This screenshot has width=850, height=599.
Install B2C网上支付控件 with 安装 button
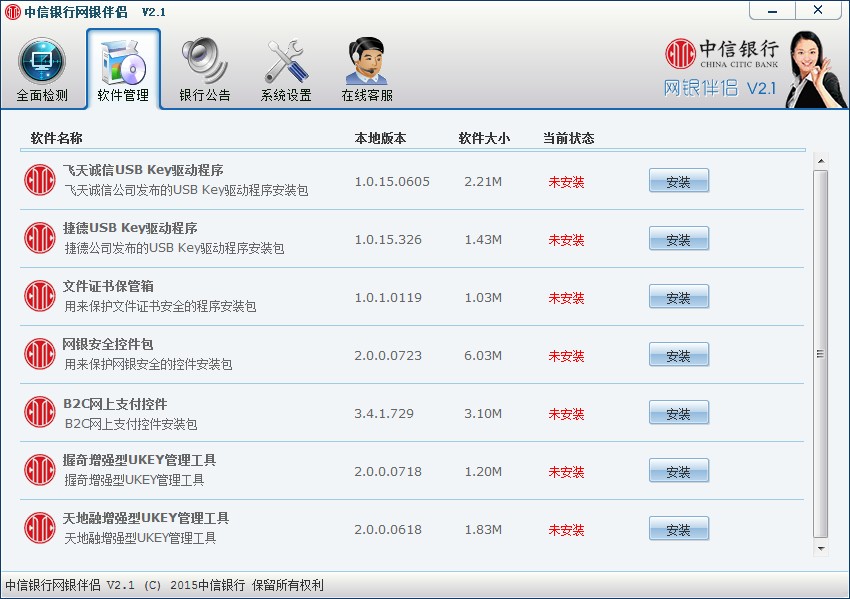pos(679,413)
